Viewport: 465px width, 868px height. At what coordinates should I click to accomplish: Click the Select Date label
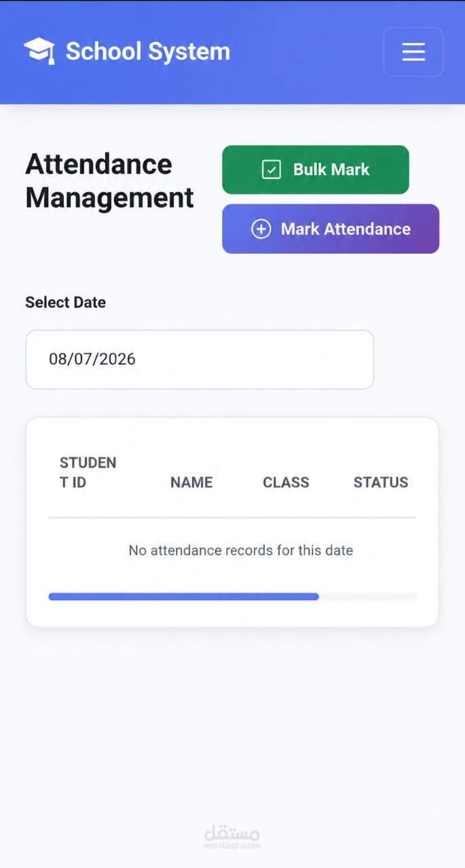[66, 302]
